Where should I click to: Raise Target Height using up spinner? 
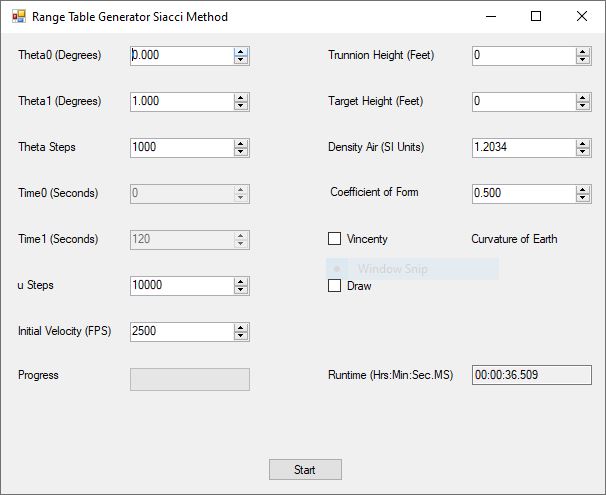pyautogui.click(x=583, y=98)
